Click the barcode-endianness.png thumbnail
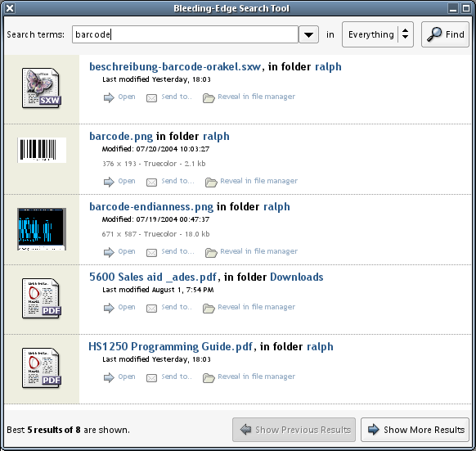Image resolution: width=476 pixels, height=451 pixels. pyautogui.click(x=42, y=229)
